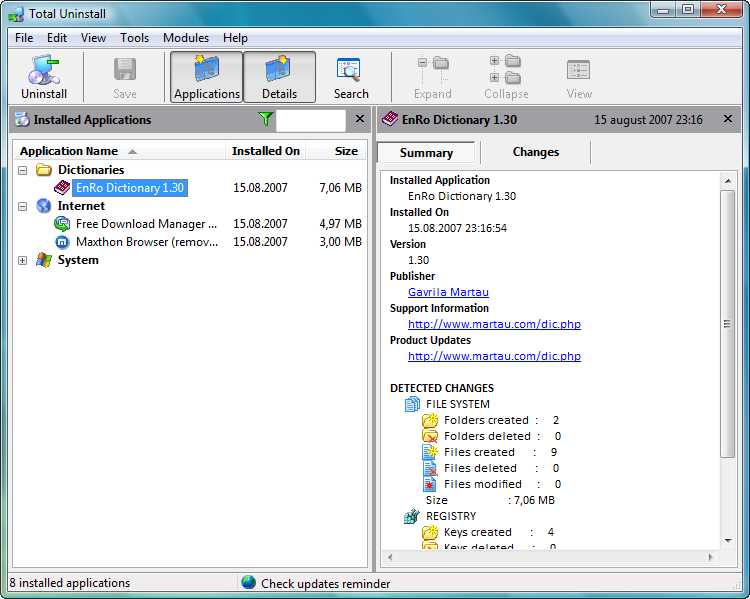The width and height of the screenshot is (750, 599).
Task: Click the summary scrollbar down arrow
Action: [x=728, y=541]
